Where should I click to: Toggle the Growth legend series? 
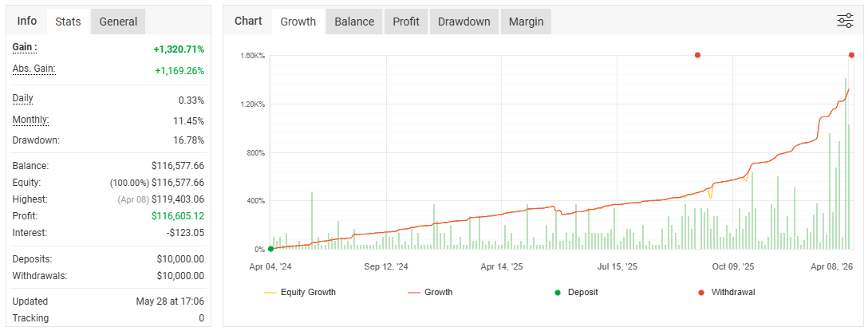click(429, 292)
